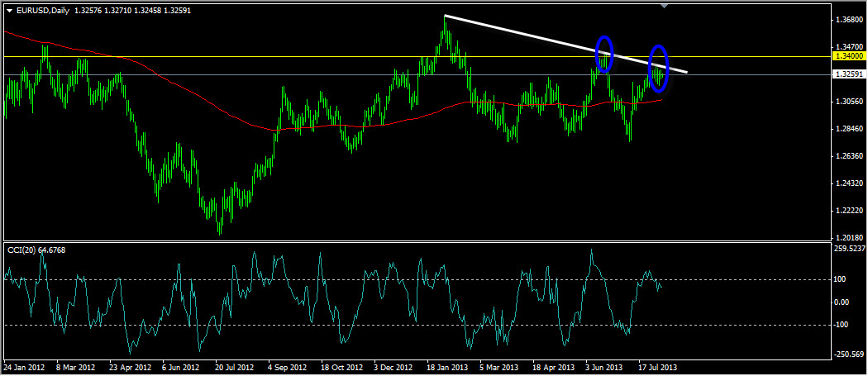The height and width of the screenshot is (376, 868).
Task: Click the 1.32458 low price value in header
Action: coord(147,10)
